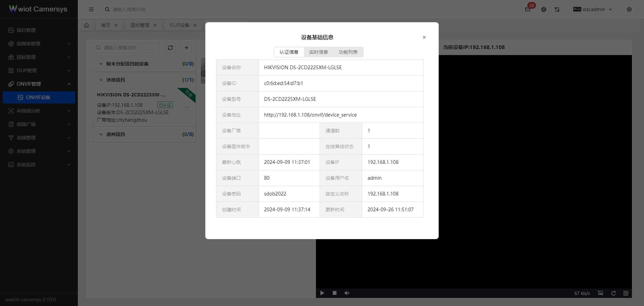Refresh the device list in the left panel
This screenshot has height=306, width=644.
click(170, 48)
